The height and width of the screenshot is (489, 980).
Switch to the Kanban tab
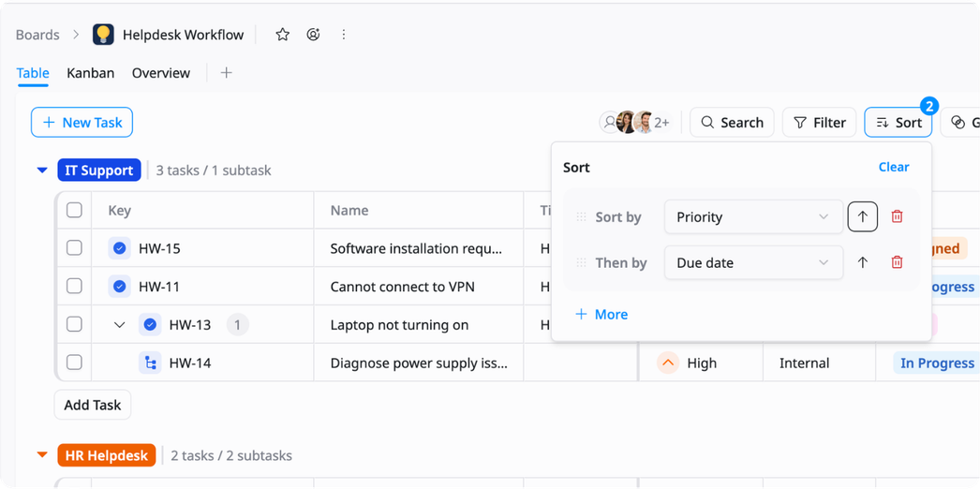click(x=91, y=73)
